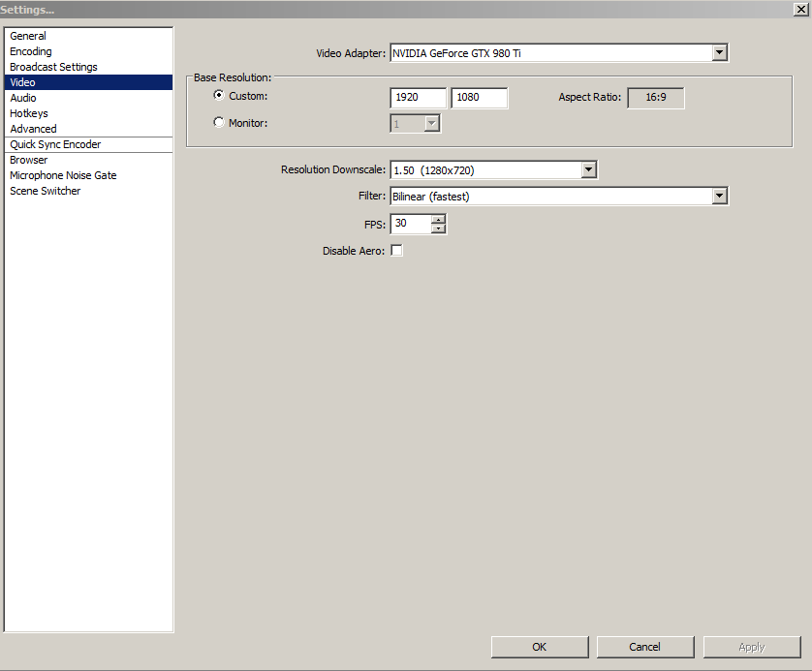Expand the Filter dropdown
Viewport: 812px width, 671px height.
pos(719,197)
